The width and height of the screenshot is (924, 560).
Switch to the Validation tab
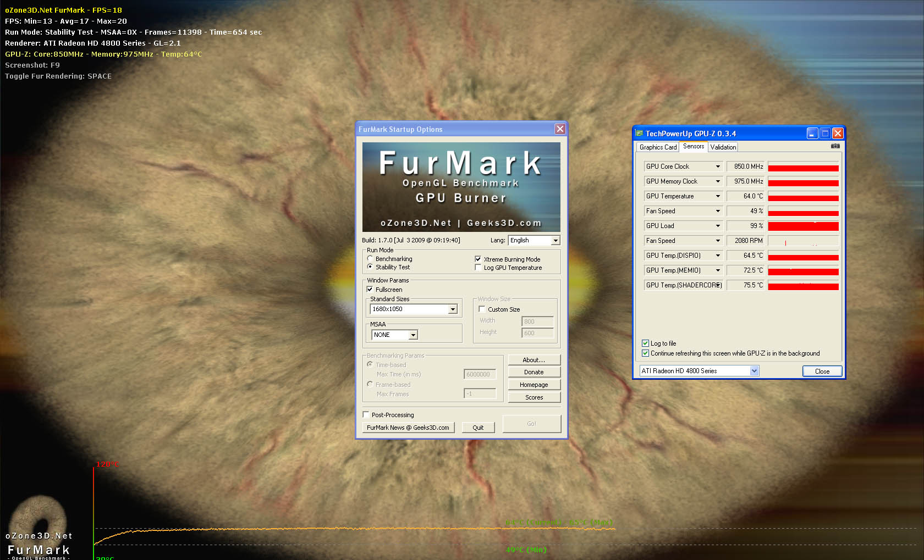click(x=723, y=147)
